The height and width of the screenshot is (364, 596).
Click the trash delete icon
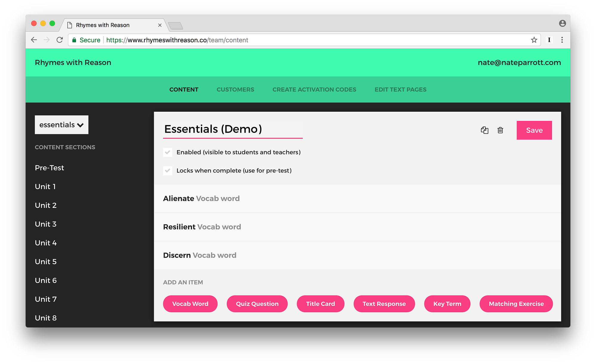pyautogui.click(x=500, y=130)
